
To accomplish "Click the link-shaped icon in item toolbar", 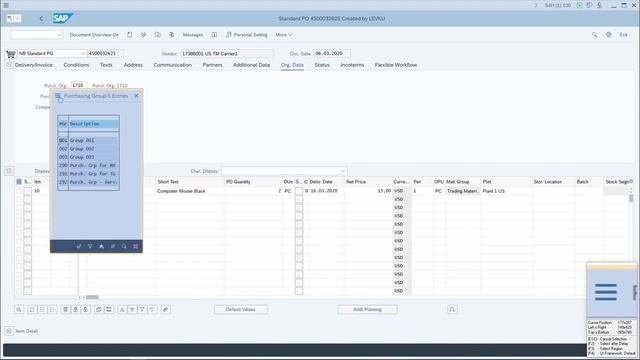I will tap(165, 309).
